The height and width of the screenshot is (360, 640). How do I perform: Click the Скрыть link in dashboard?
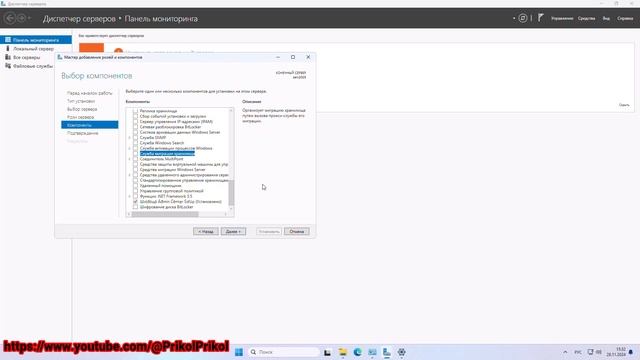tap(624, 105)
